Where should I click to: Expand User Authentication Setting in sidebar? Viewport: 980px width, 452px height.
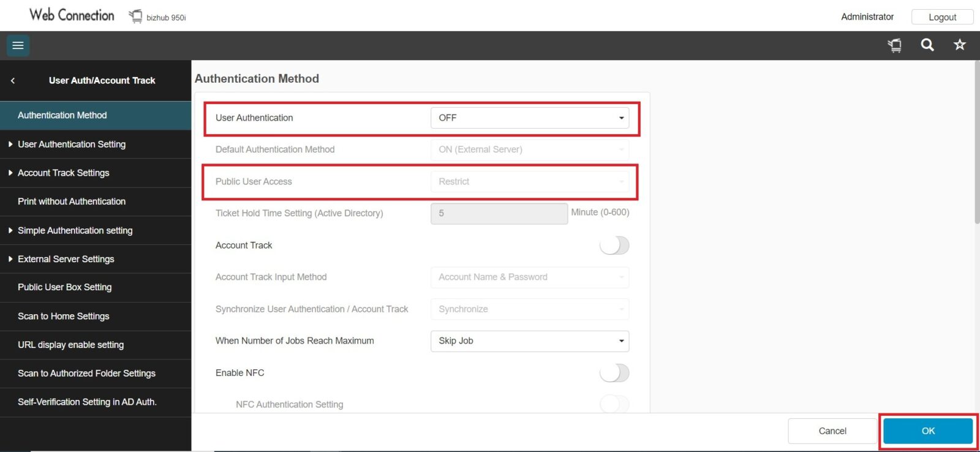[72, 145]
